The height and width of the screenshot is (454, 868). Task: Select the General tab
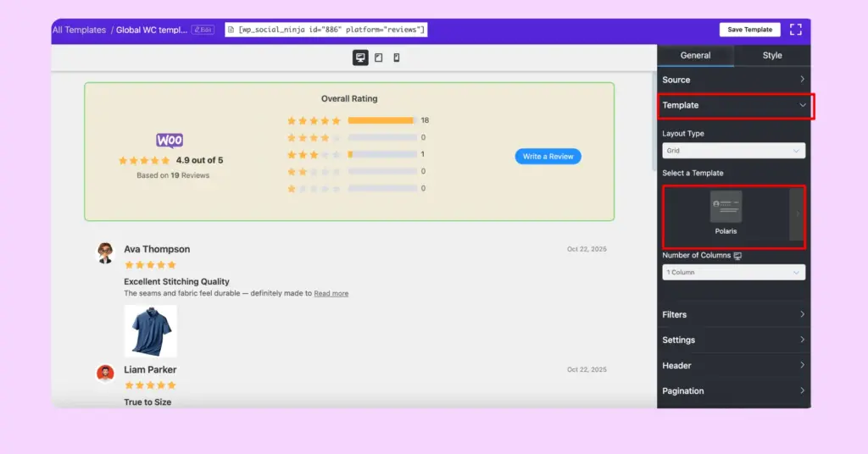[695, 56]
